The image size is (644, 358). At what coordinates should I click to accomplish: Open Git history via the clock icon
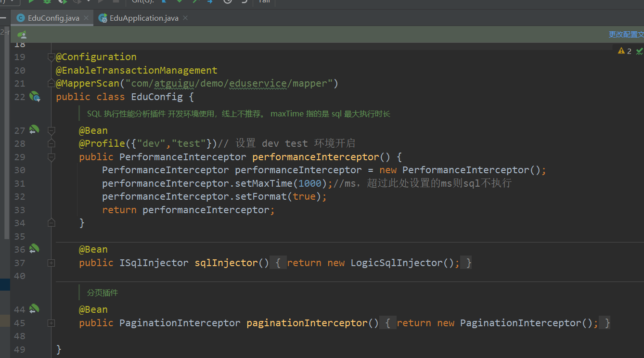click(228, 1)
